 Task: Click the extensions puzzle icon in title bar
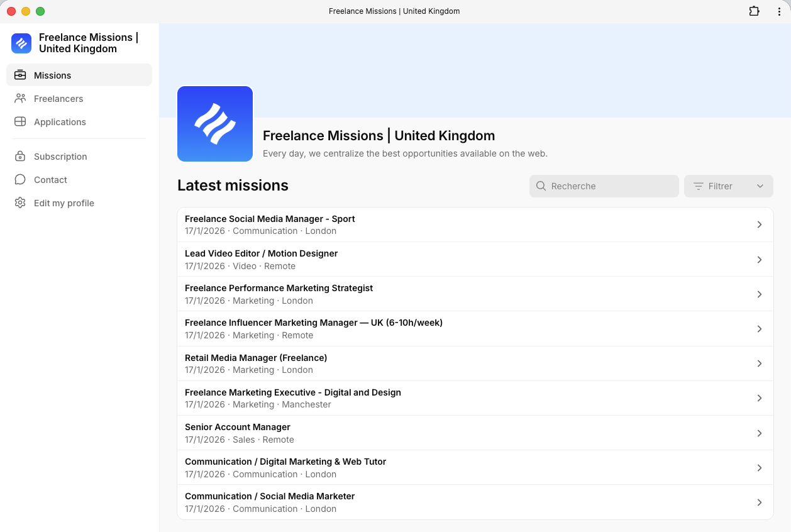click(754, 11)
